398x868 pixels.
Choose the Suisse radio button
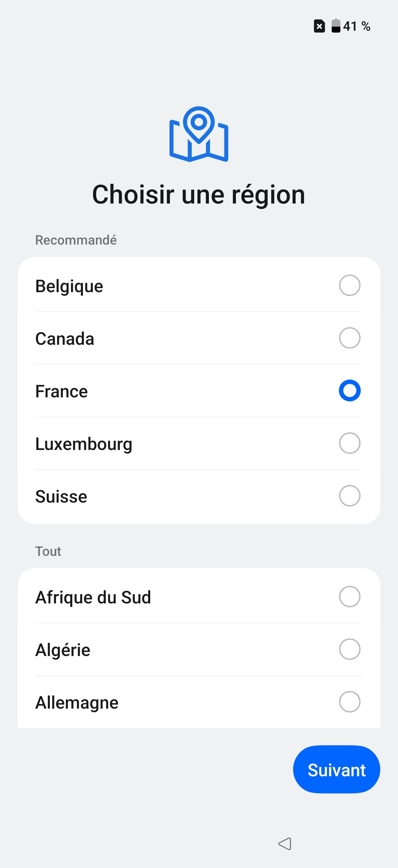tap(350, 496)
